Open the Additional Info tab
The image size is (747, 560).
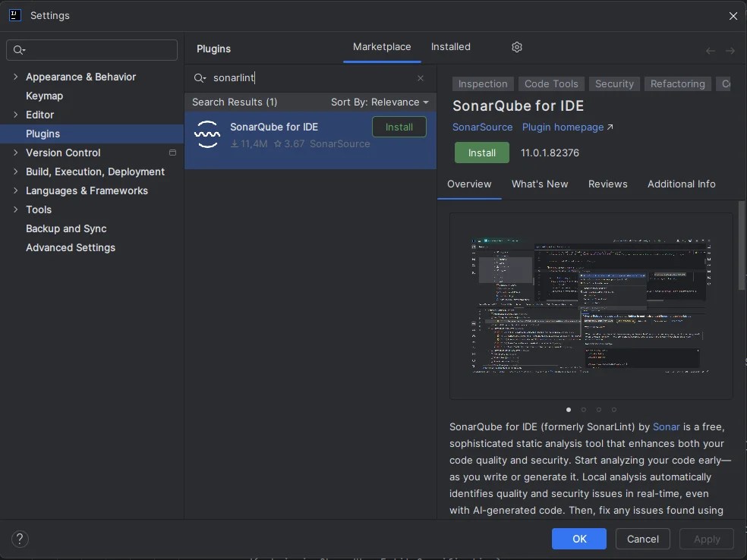[681, 184]
